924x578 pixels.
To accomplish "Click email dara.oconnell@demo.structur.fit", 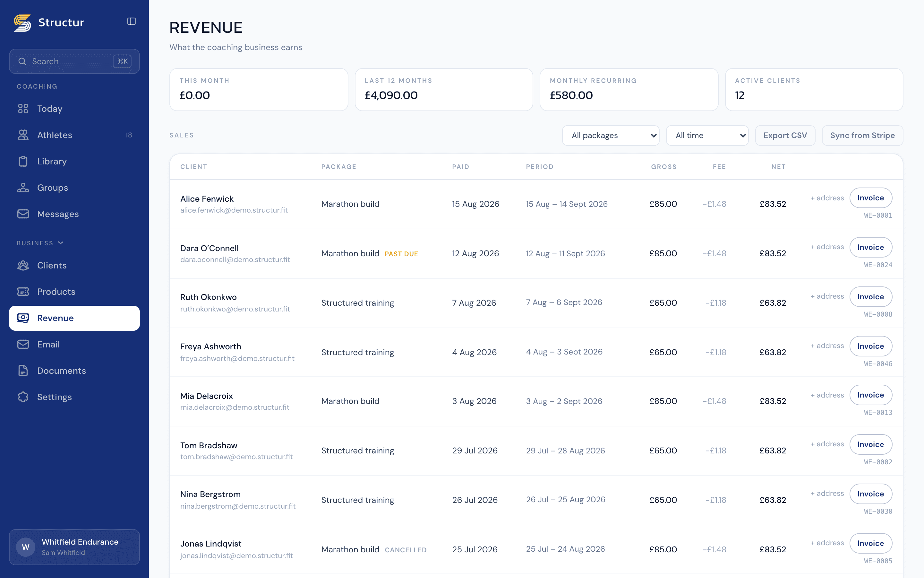I will 235,259.
